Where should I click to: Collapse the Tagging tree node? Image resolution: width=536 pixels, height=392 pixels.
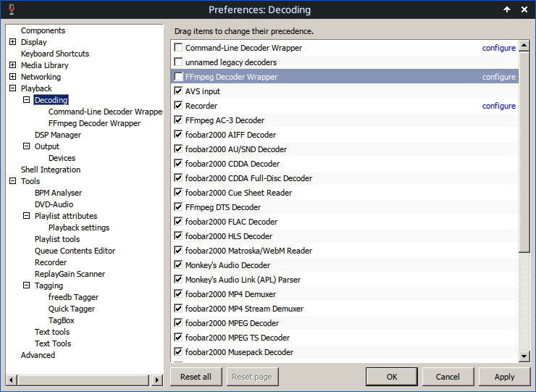pos(27,285)
